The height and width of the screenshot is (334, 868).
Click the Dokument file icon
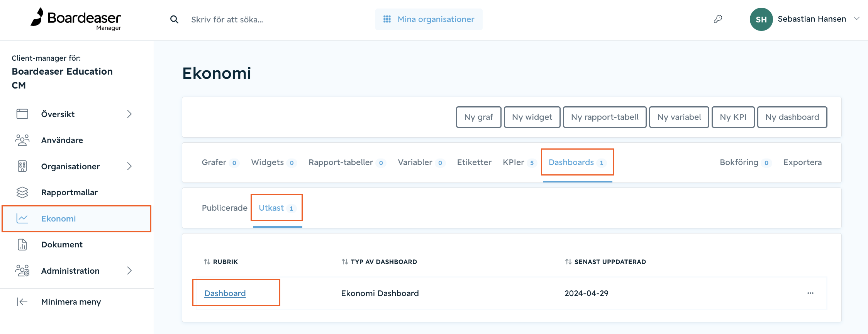(x=22, y=244)
